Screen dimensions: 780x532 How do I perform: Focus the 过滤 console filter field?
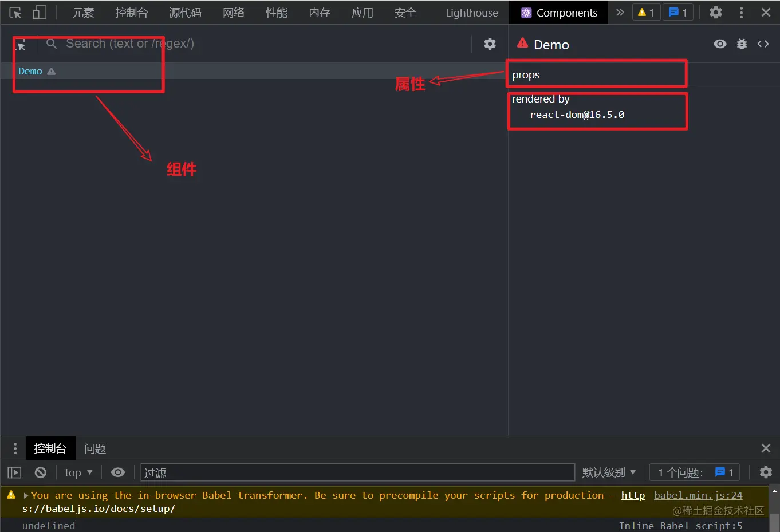357,472
